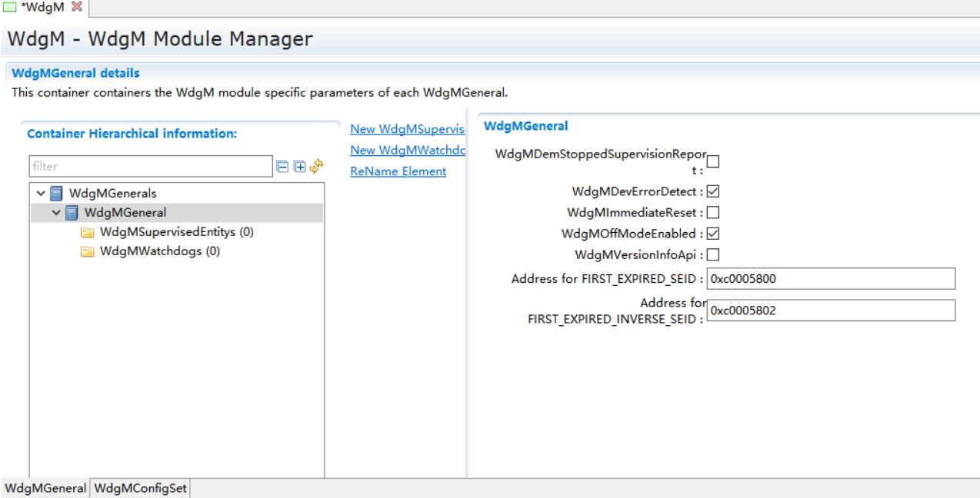980x498 pixels.
Task: Click the FIRST_EXPIRED_SEID address field
Action: coord(830,279)
